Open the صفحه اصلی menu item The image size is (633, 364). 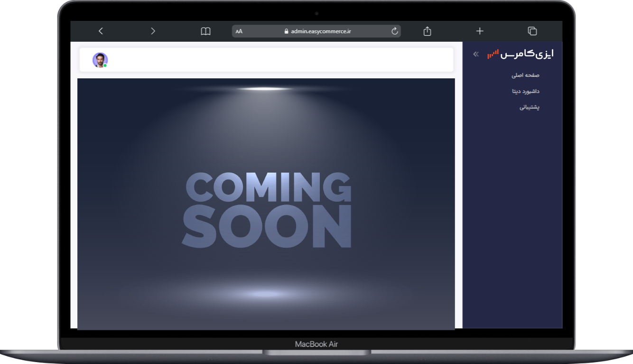(x=525, y=75)
